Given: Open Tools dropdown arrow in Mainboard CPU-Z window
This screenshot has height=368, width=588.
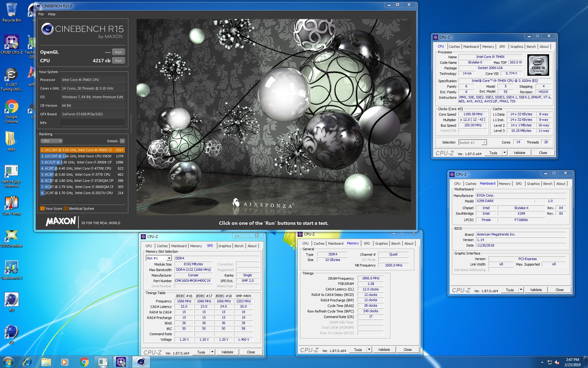Looking at the screenshot, I should pos(521,290).
